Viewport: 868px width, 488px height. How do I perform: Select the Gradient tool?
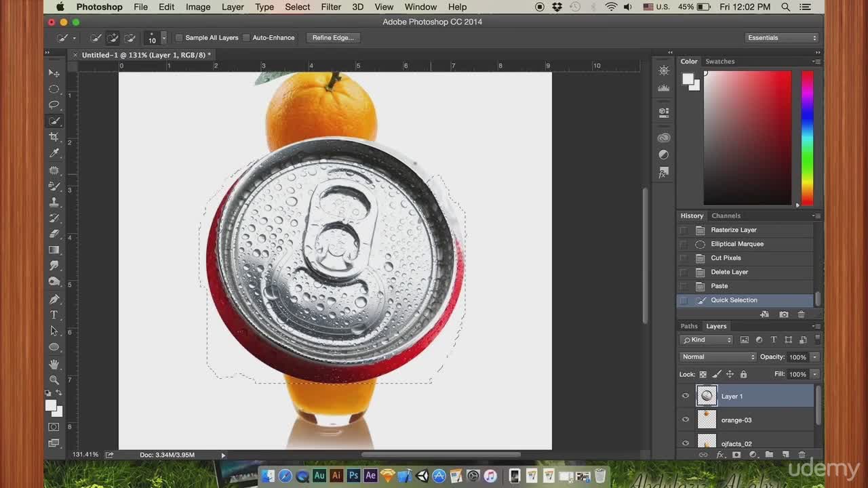tap(54, 250)
